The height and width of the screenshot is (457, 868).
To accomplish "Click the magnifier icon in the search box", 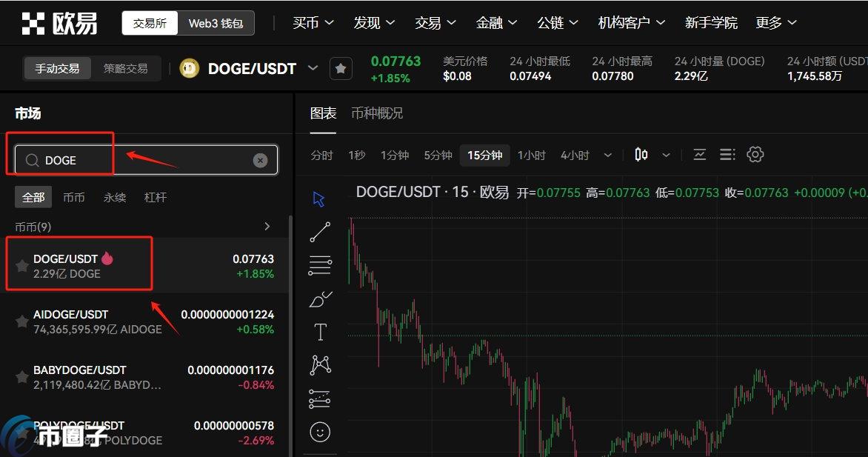I will [32, 160].
